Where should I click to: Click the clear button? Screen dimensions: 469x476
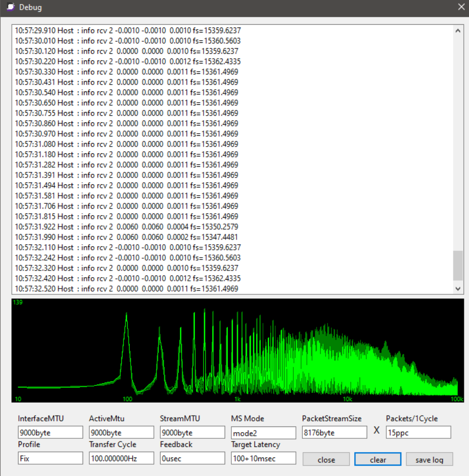tap(378, 459)
